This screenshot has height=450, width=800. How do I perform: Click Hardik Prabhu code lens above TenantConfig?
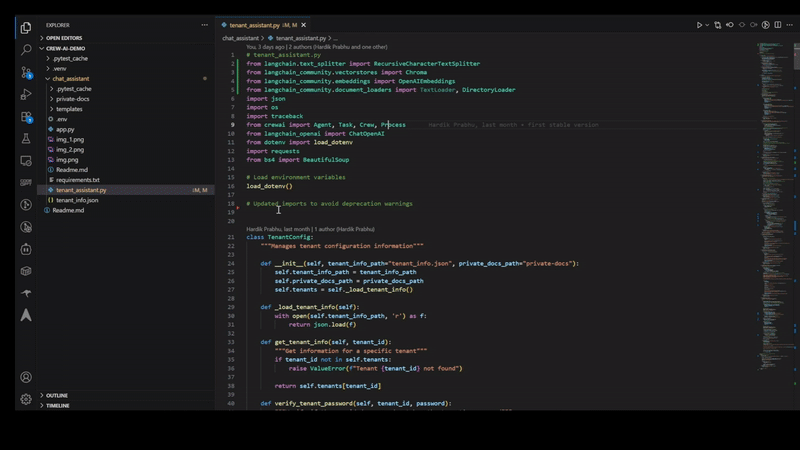310,229
